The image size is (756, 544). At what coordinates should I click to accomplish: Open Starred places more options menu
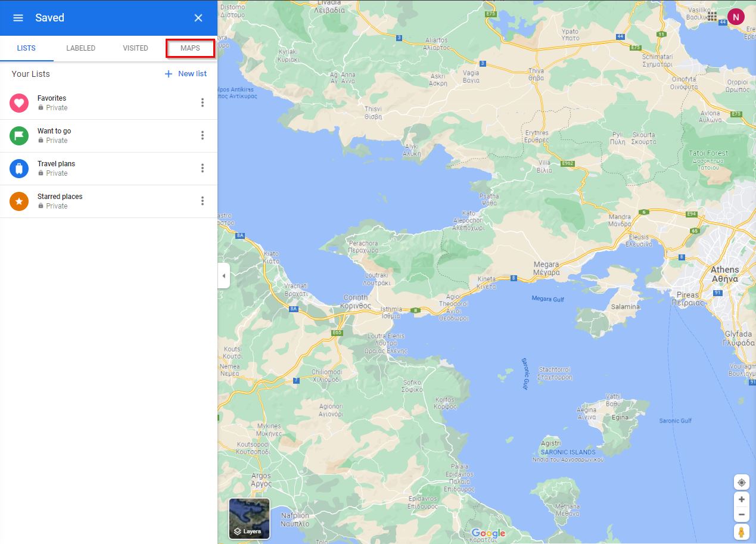tap(203, 201)
